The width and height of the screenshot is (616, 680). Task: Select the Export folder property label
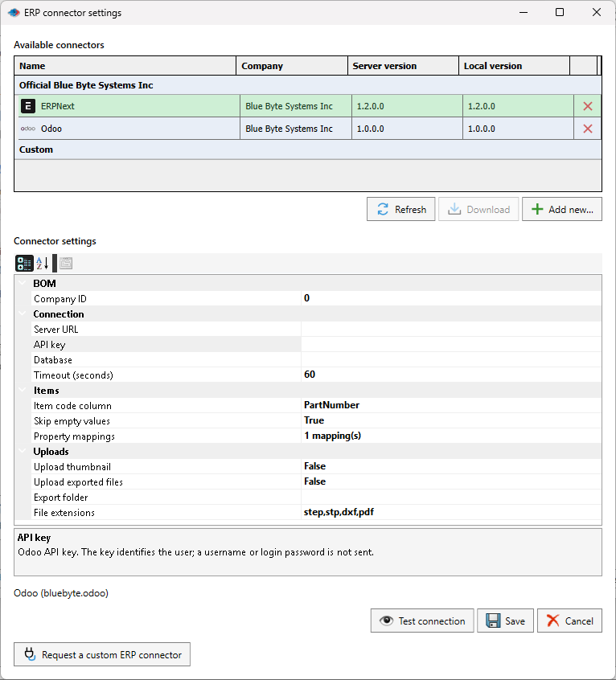(61, 498)
